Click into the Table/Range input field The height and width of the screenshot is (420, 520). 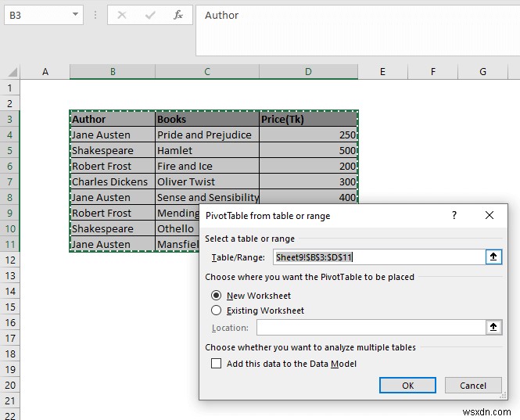pos(379,257)
